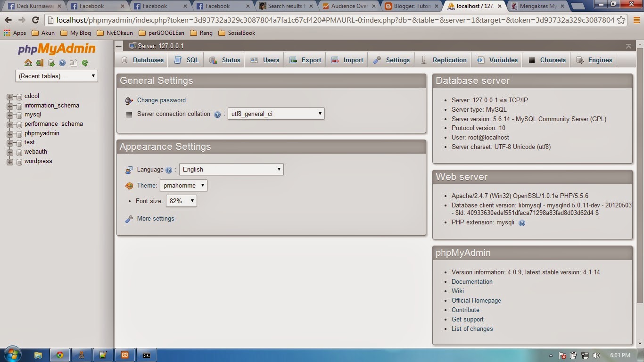Click the Log out door icon

[40, 62]
